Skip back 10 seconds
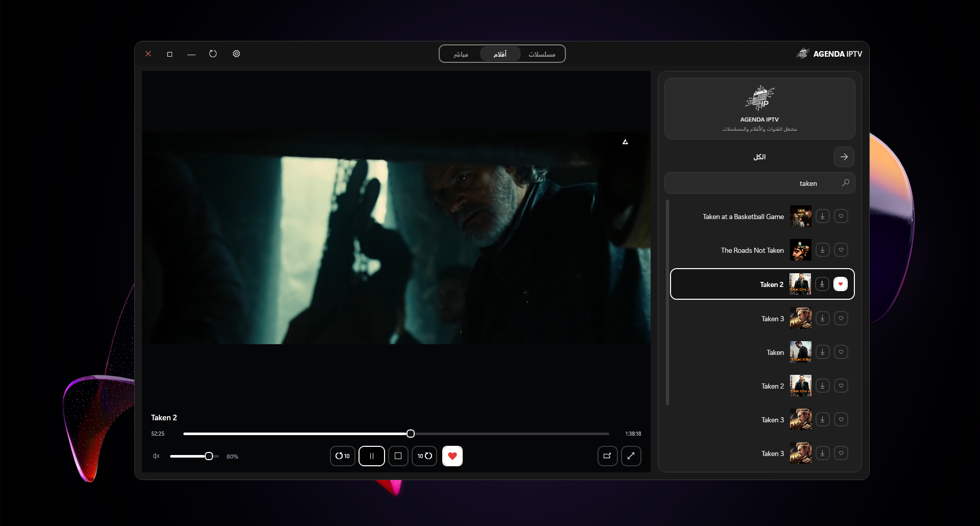Viewport: 980px width, 526px height. pyautogui.click(x=343, y=456)
